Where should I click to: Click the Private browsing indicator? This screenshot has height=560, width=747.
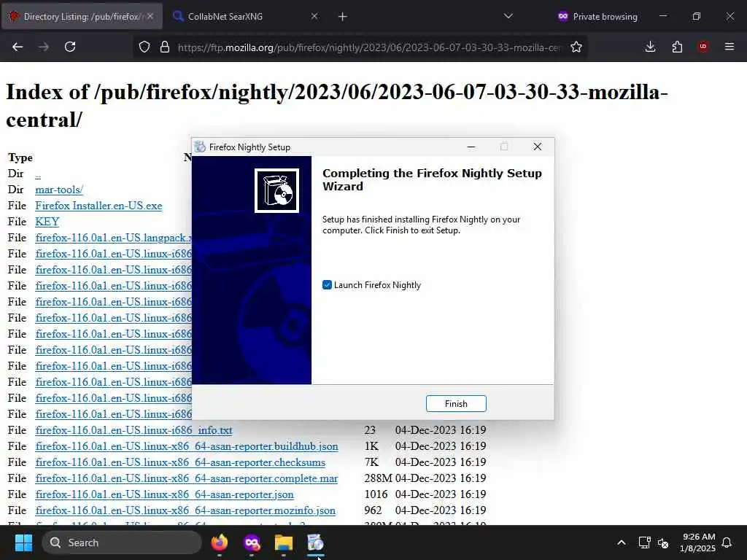(597, 16)
